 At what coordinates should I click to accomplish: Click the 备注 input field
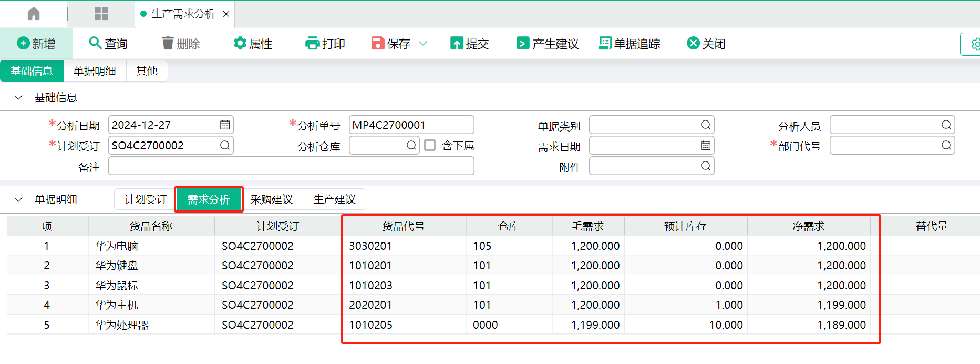(x=291, y=166)
